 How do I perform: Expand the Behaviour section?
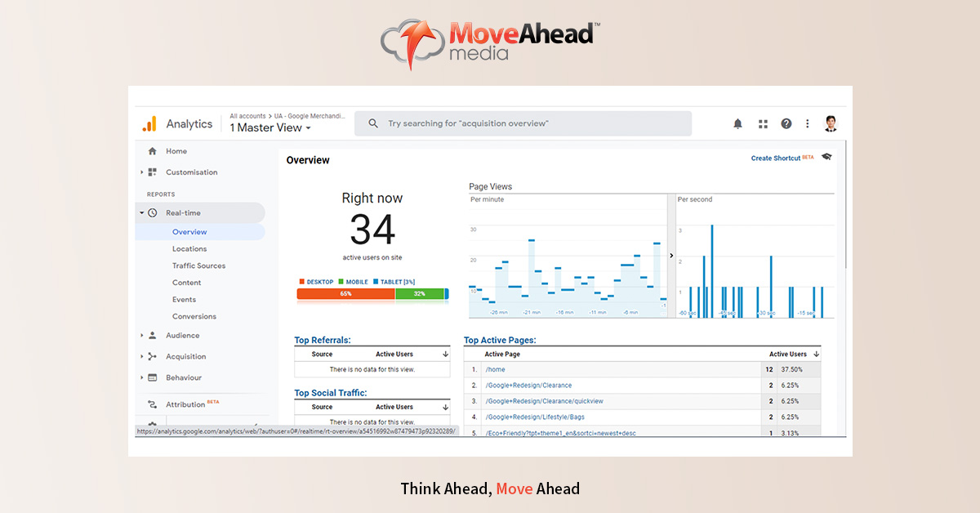[141, 377]
